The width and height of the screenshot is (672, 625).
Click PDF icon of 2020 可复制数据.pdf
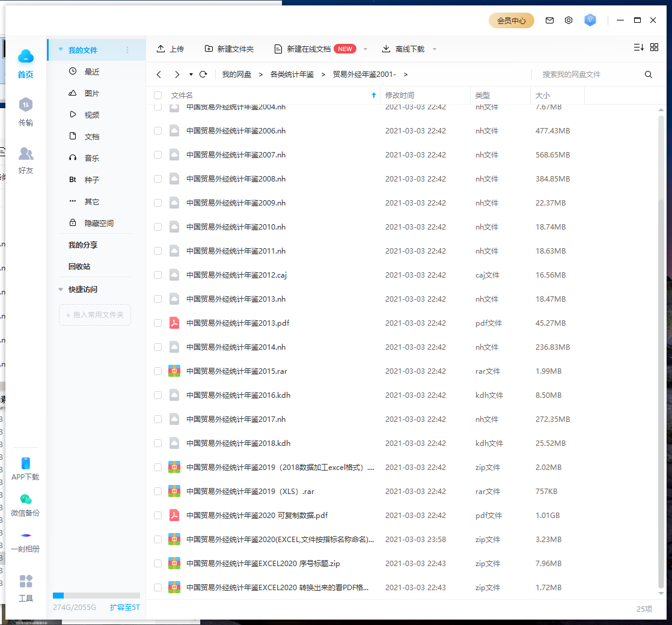click(x=174, y=515)
